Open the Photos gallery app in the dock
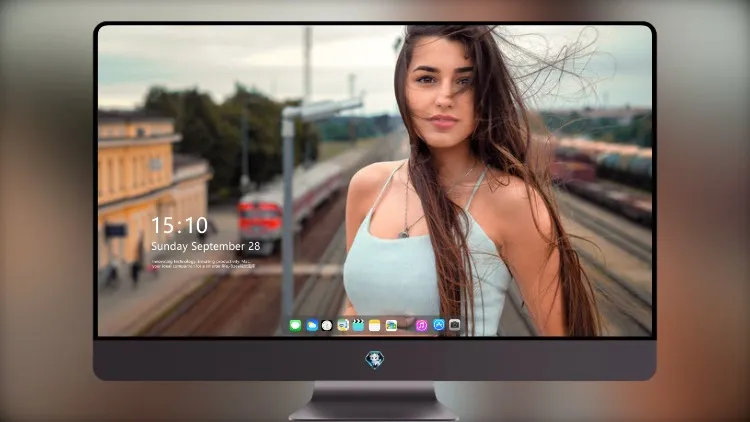This screenshot has width=750, height=422. coord(391,325)
